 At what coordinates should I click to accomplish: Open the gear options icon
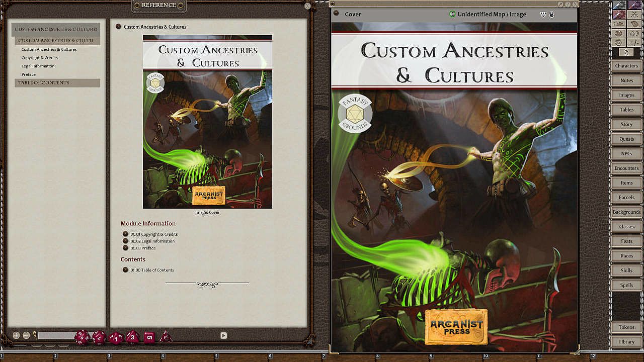(619, 43)
